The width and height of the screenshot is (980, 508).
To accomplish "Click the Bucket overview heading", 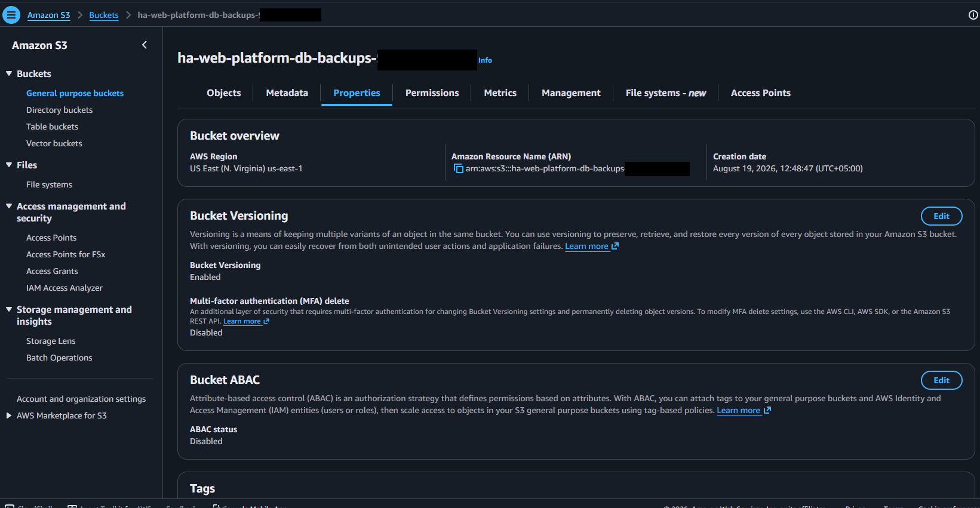I will tap(235, 136).
